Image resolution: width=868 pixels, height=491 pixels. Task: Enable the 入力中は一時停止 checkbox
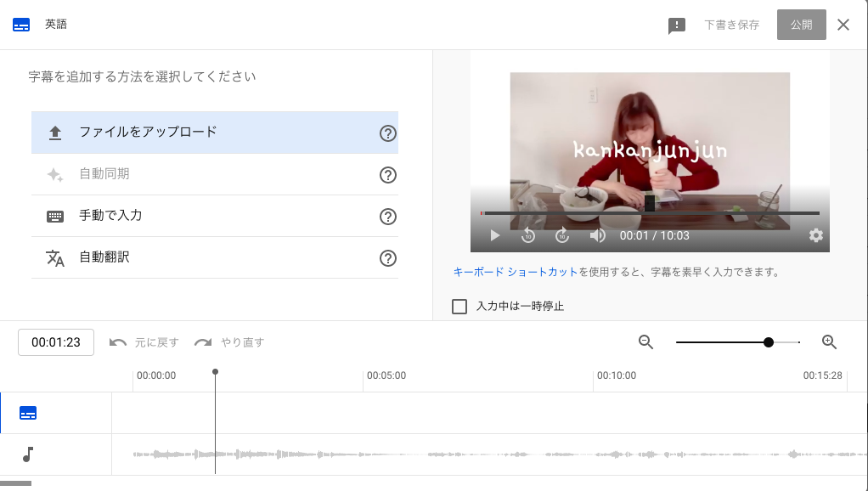[x=459, y=306]
